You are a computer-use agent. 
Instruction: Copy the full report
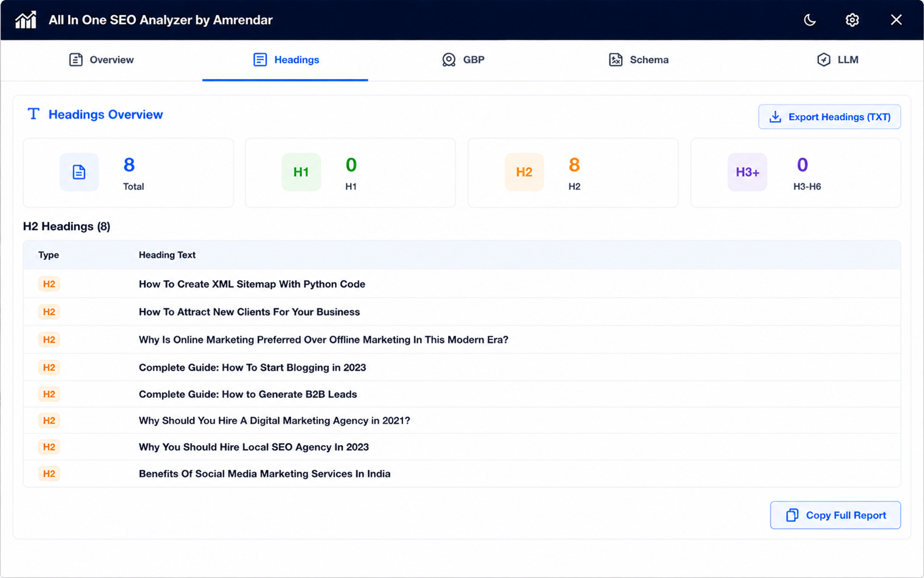[x=835, y=515]
